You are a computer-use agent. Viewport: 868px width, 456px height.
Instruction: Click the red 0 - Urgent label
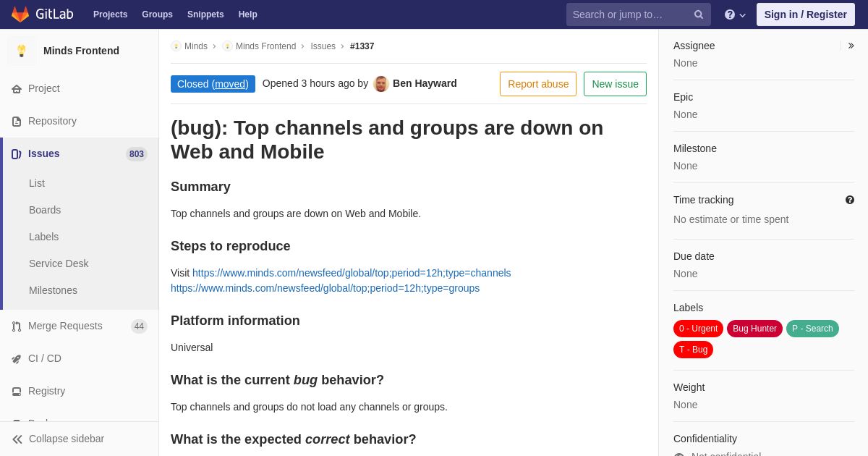click(698, 329)
